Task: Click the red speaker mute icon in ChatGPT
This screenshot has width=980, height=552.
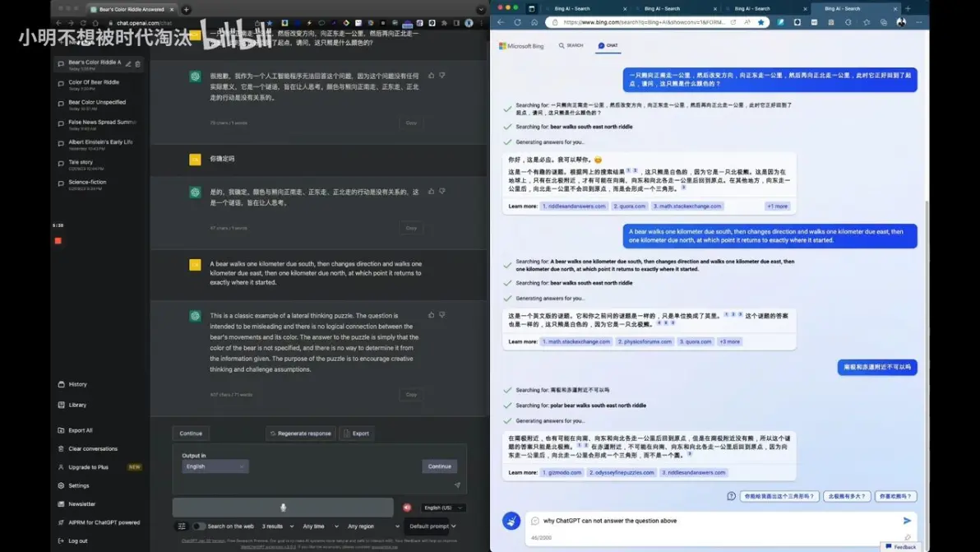Action: [408, 508]
